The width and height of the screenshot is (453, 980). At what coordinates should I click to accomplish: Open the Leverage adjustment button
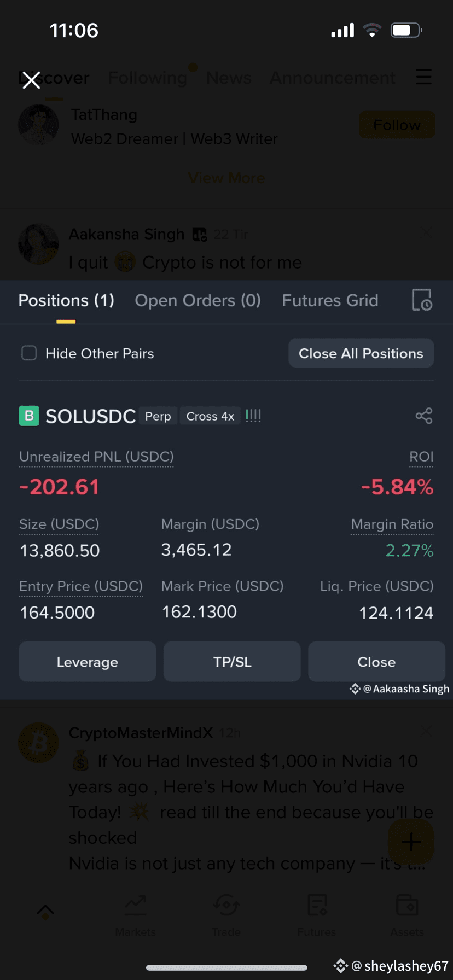(x=88, y=662)
